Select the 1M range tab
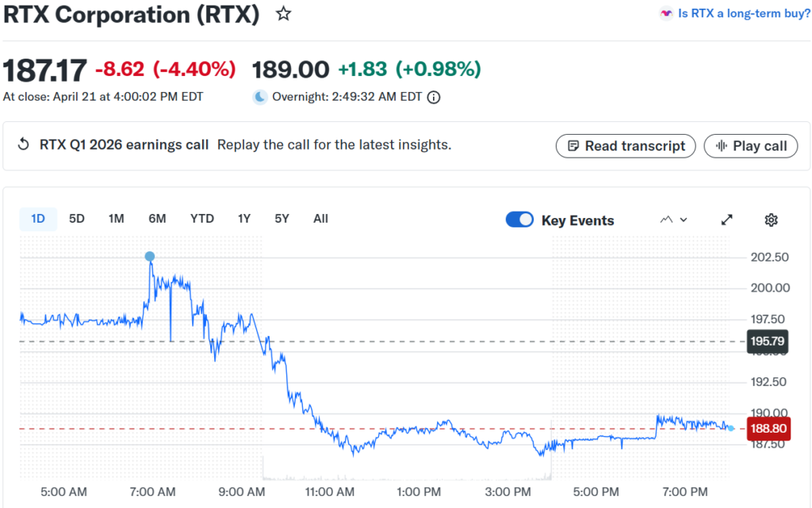Screen dimensions: 812x508 click(x=117, y=219)
